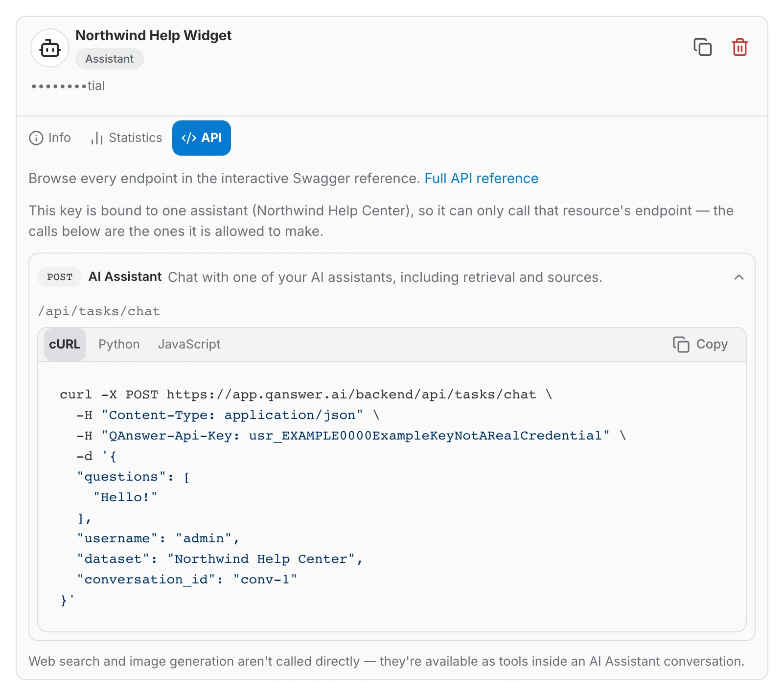Click the AI Assistant endpoint heading
Screen dimensions: 784x696
pos(125,277)
